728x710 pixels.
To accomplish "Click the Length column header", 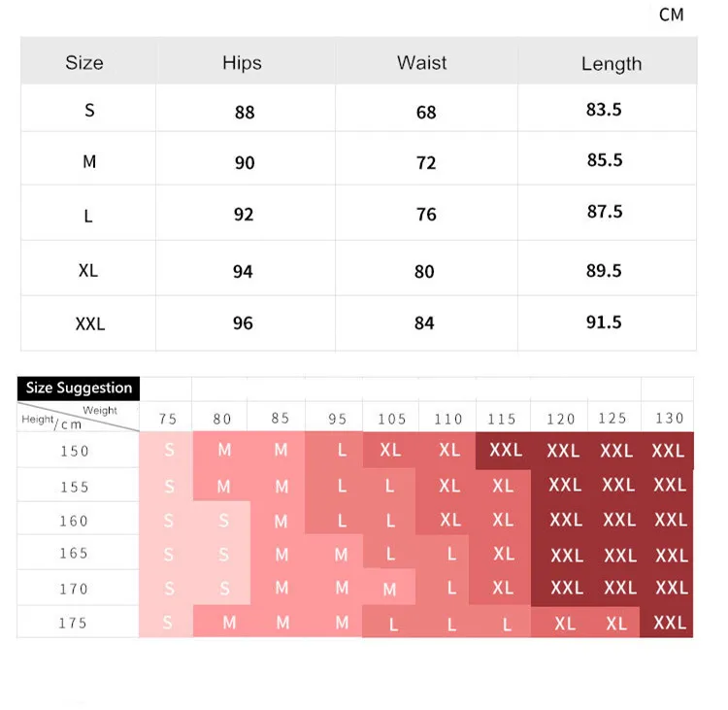I will coord(612,64).
